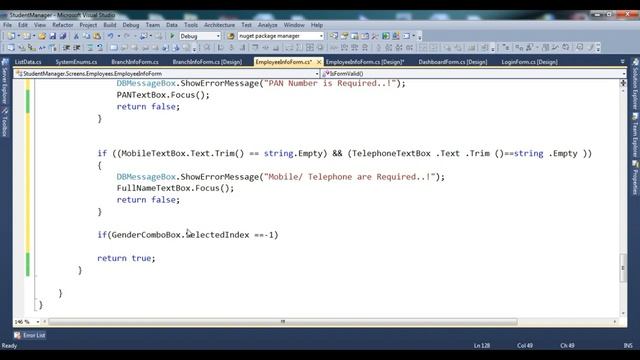
Task: Open the document tab overflow list arrow
Action: coord(622,62)
